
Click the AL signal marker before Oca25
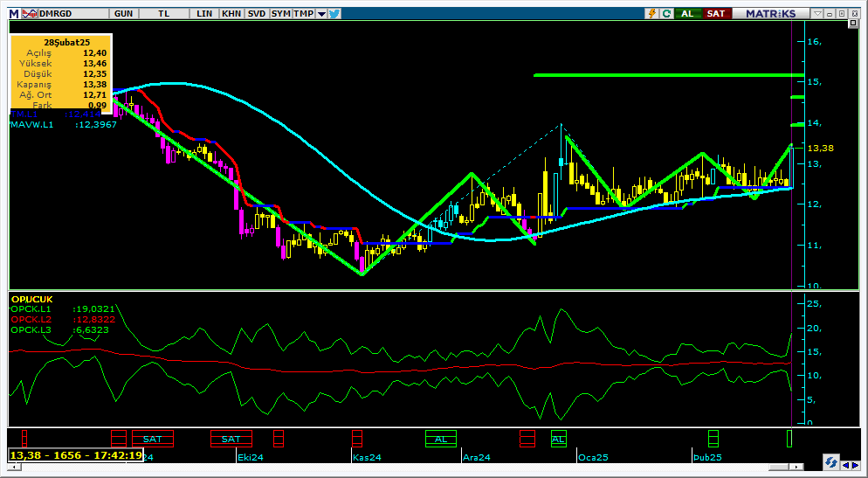click(559, 439)
